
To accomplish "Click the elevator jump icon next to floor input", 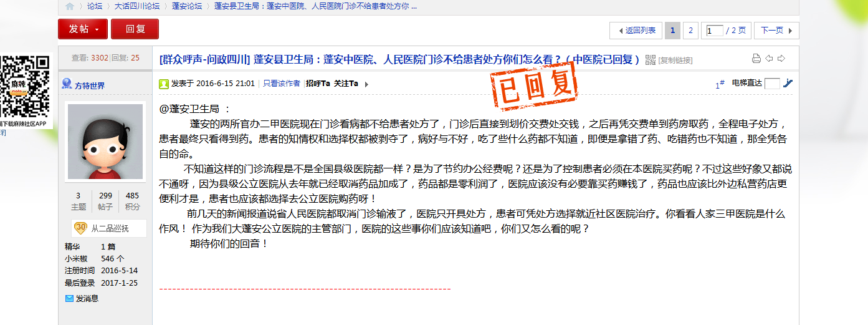I will (x=788, y=83).
